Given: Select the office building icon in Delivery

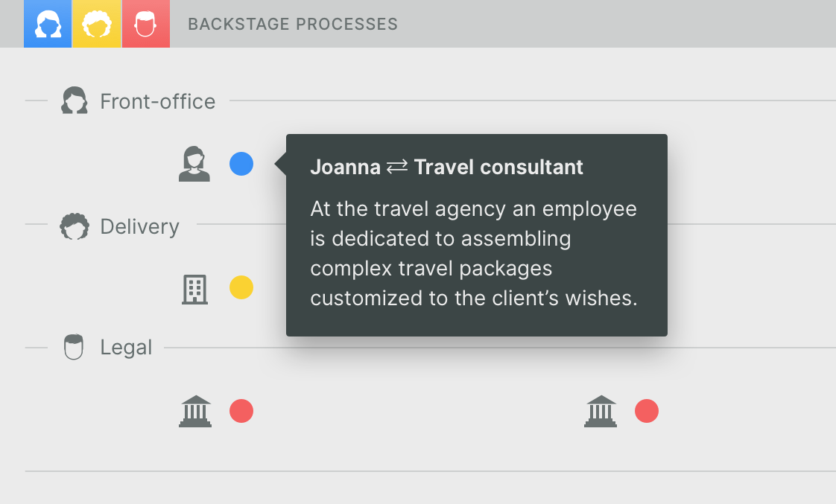Looking at the screenshot, I should pyautogui.click(x=194, y=288).
